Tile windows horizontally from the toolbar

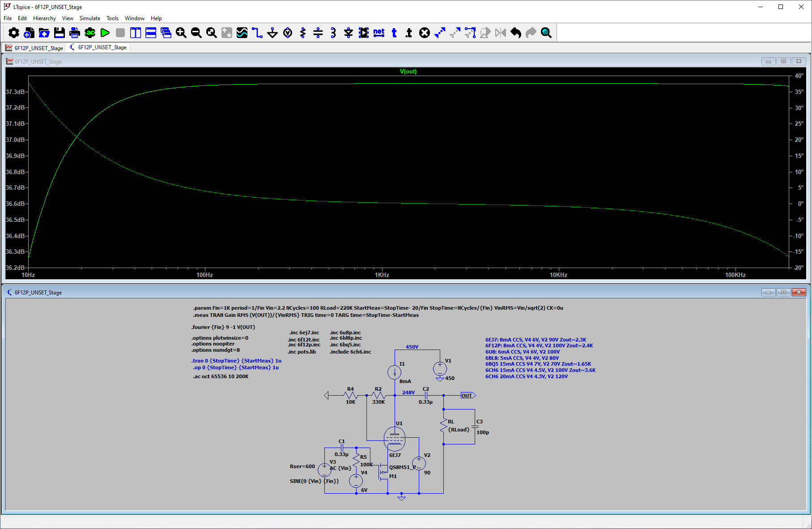151,33
